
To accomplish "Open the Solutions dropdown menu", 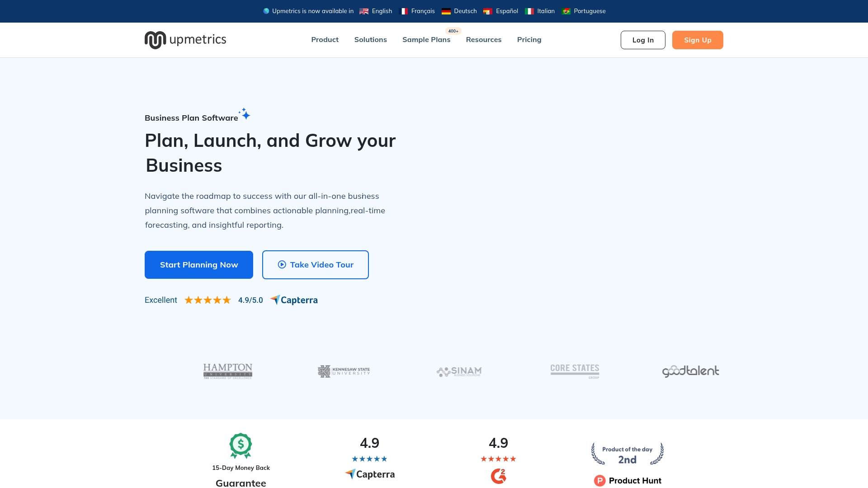I will (x=370, y=40).
